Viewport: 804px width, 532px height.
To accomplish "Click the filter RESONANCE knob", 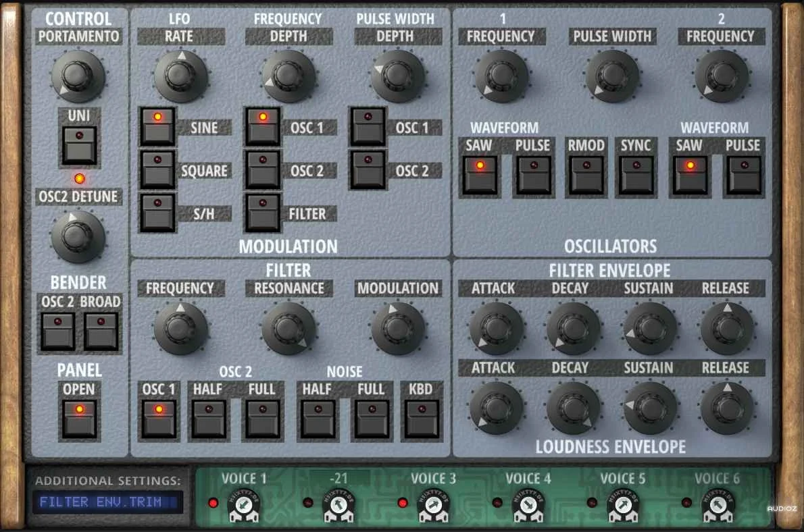I will click(x=288, y=328).
